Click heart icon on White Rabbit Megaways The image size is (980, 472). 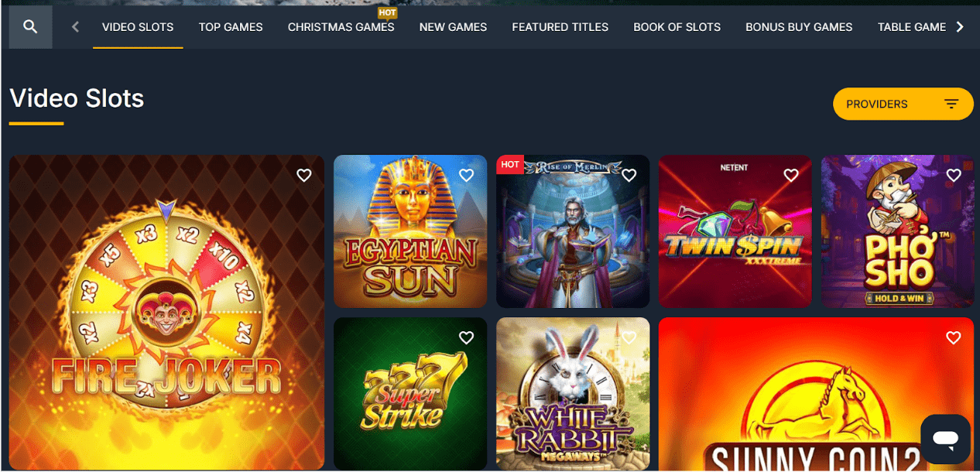click(x=629, y=338)
